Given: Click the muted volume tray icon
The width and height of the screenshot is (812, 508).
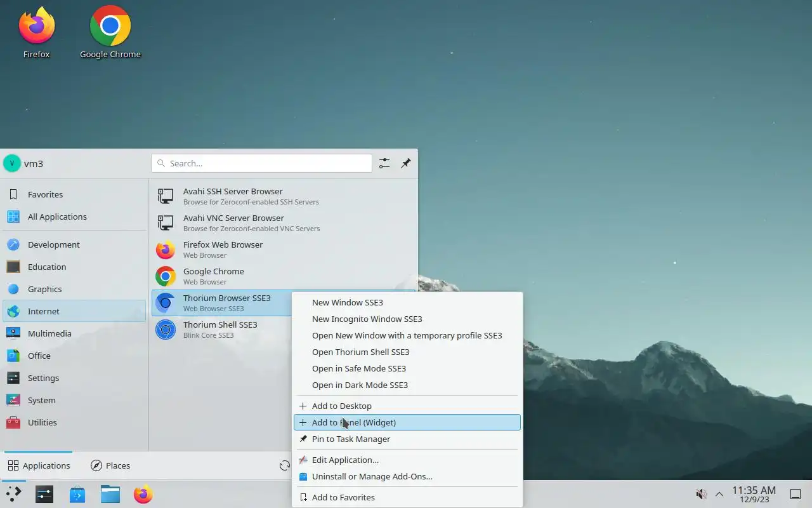Looking at the screenshot, I should (701, 494).
